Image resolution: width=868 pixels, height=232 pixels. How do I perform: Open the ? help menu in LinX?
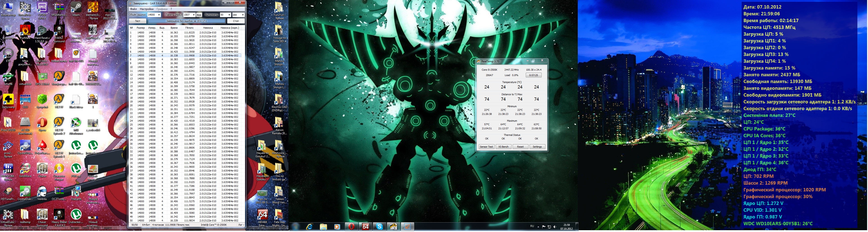pyautogui.click(x=171, y=9)
